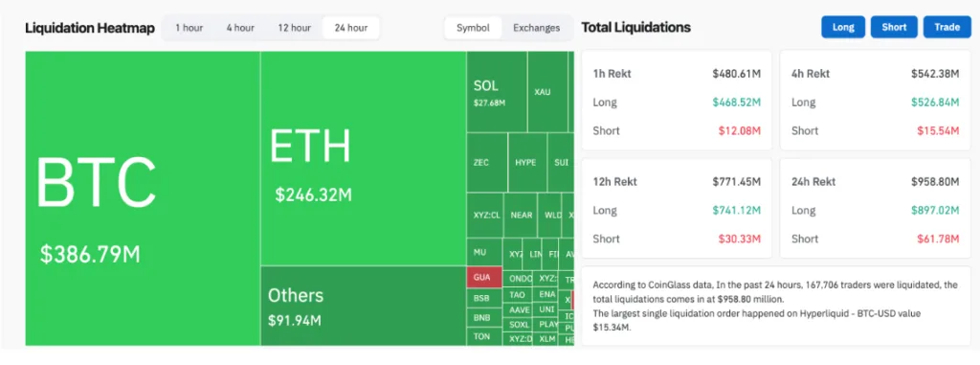This screenshot has height=365, width=980.
Task: Click 24h Long value $897.02M
Action: 934,211
